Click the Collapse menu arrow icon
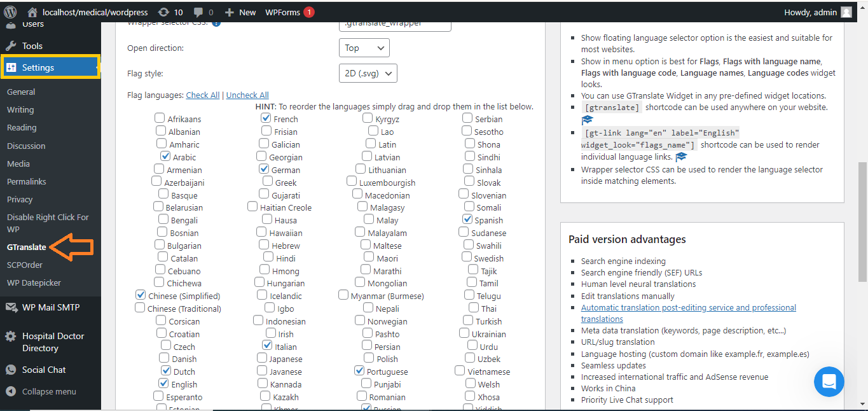This screenshot has width=868, height=411. (11, 391)
